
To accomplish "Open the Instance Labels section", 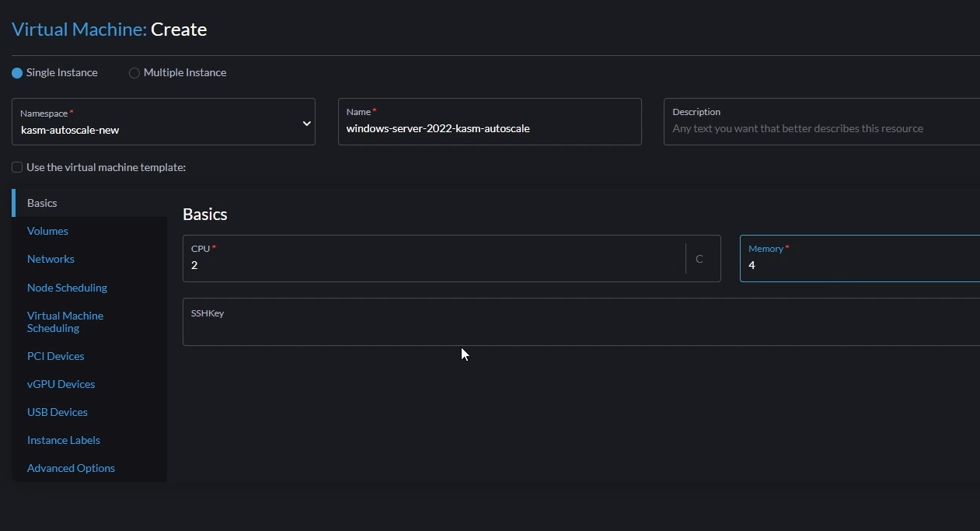I will pos(63,440).
